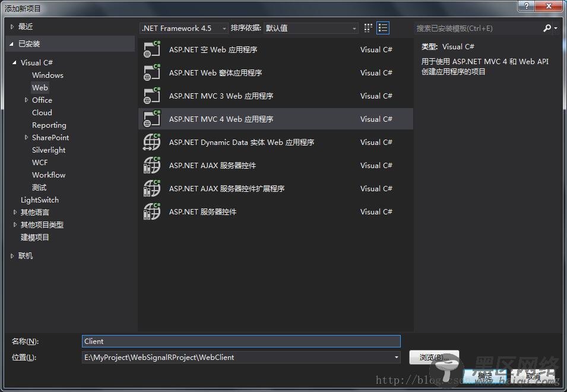Select Web category in tree
This screenshot has width=567, height=392.
click(x=40, y=87)
